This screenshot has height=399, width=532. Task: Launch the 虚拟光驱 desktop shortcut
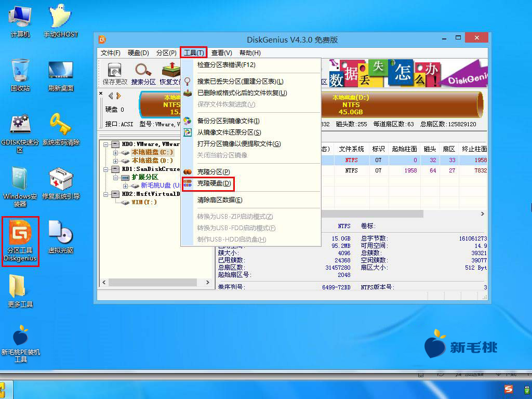tap(61, 237)
